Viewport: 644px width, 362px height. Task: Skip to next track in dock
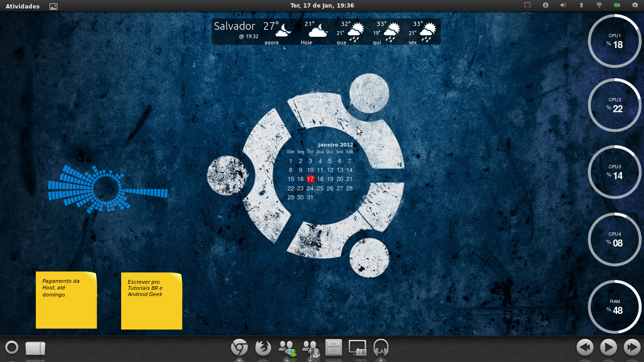632,348
